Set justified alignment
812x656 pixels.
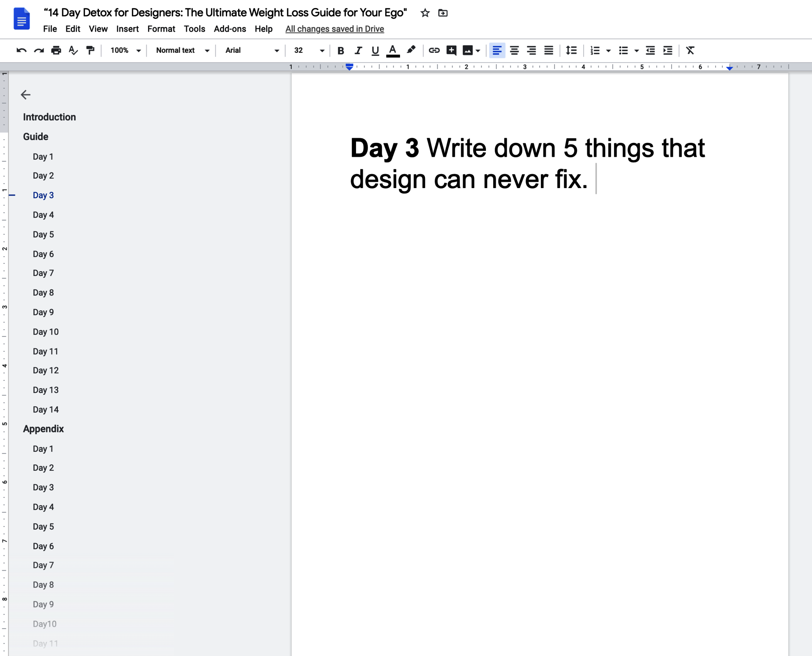coord(549,50)
